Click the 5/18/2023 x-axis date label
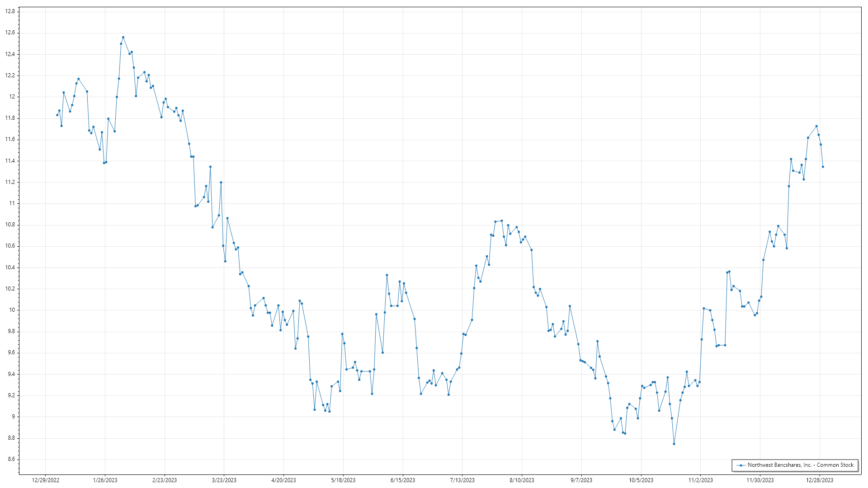 pos(343,480)
